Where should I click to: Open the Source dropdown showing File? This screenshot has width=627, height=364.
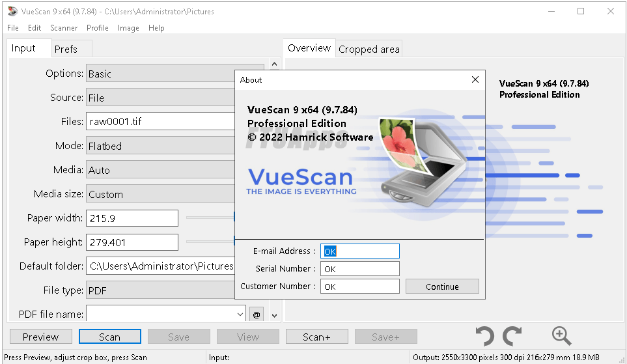[x=161, y=98]
